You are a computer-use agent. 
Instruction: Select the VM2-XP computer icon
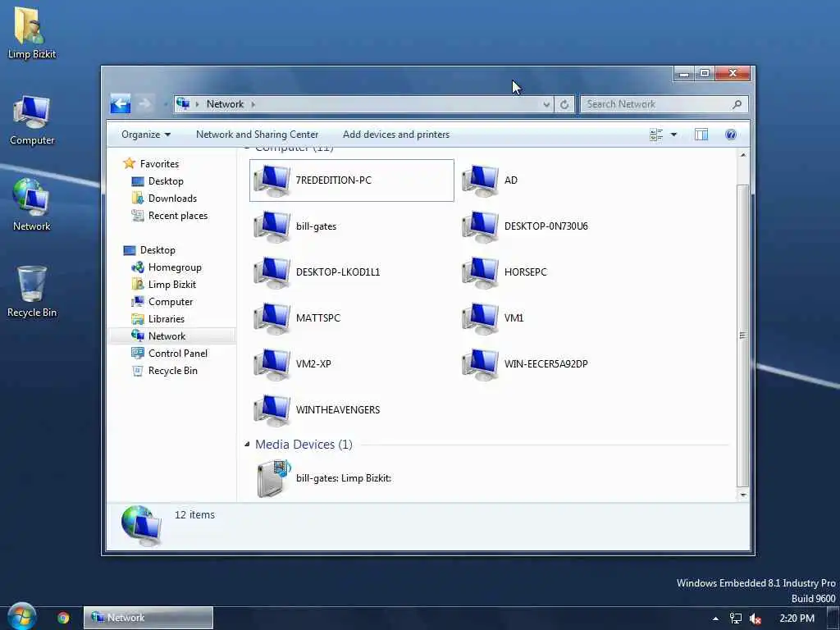click(272, 364)
